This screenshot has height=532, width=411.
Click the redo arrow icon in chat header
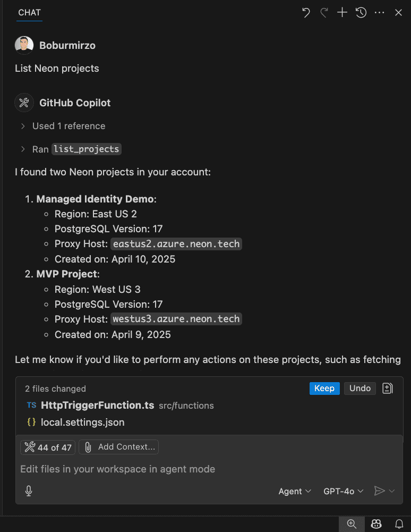click(x=324, y=13)
